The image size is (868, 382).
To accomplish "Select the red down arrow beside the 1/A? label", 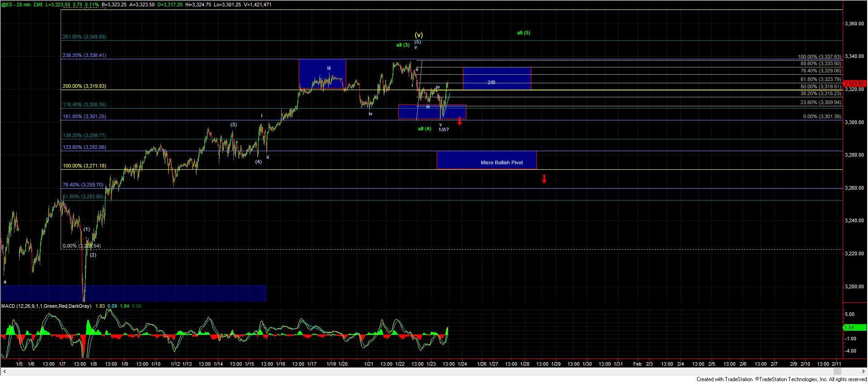I will [x=460, y=121].
